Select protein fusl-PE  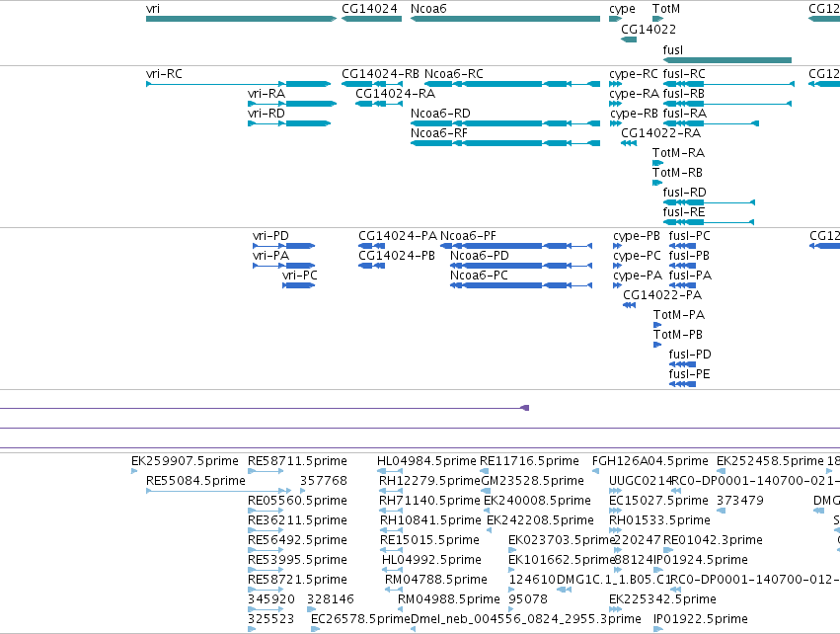[x=682, y=384]
